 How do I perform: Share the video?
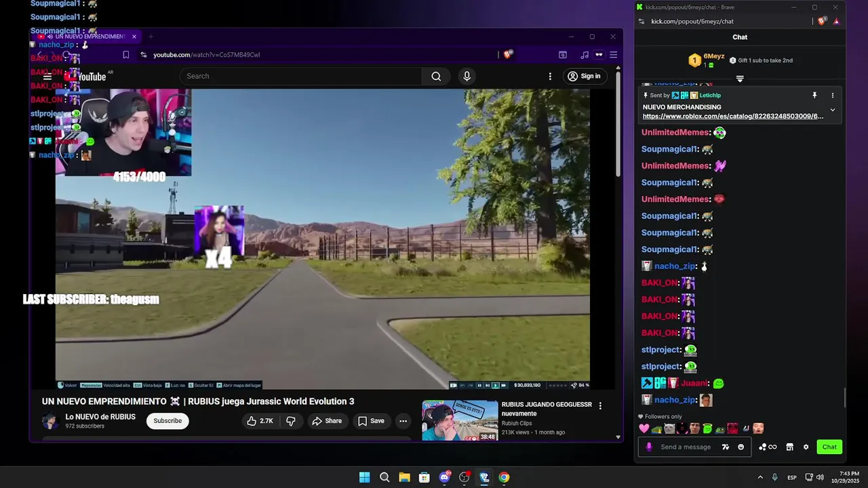[x=326, y=421]
